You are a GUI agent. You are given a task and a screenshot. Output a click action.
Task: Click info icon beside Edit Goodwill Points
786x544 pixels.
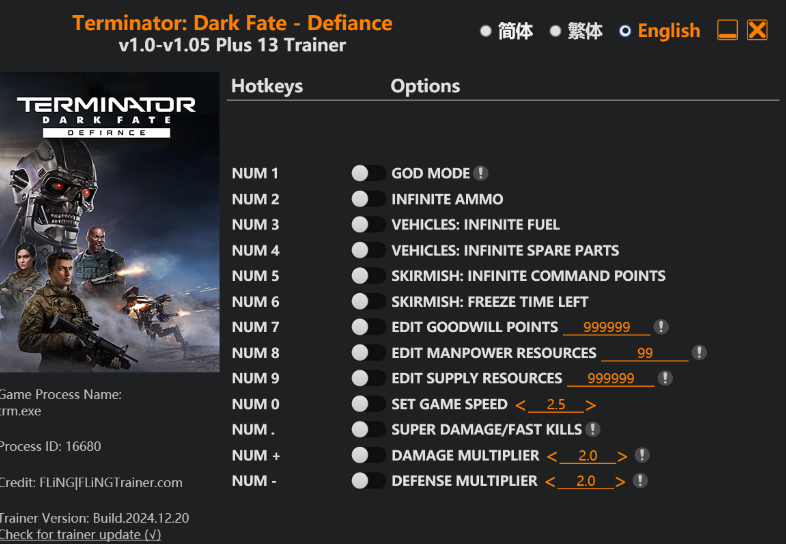point(661,327)
